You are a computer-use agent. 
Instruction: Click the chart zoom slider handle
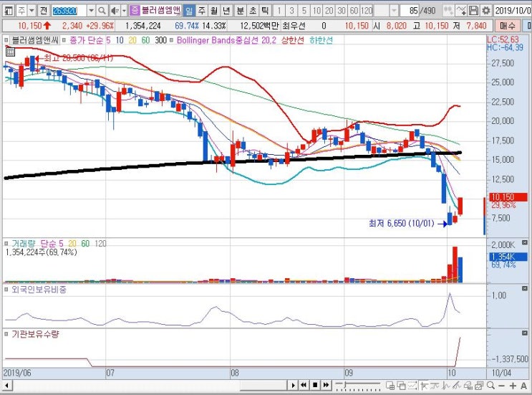pyautogui.click(x=345, y=384)
